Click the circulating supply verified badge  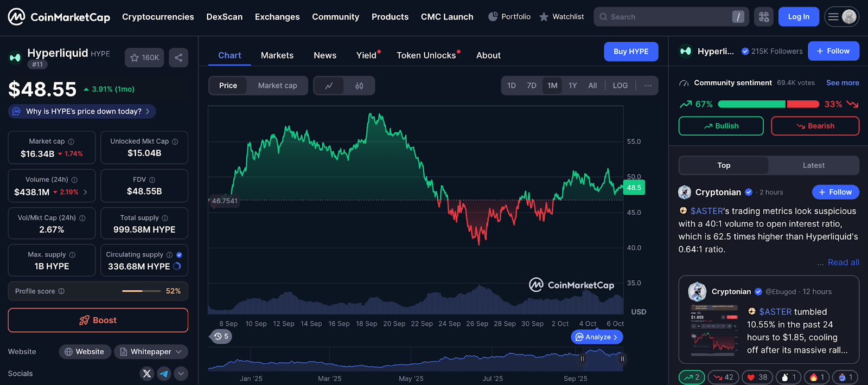pyautogui.click(x=179, y=255)
